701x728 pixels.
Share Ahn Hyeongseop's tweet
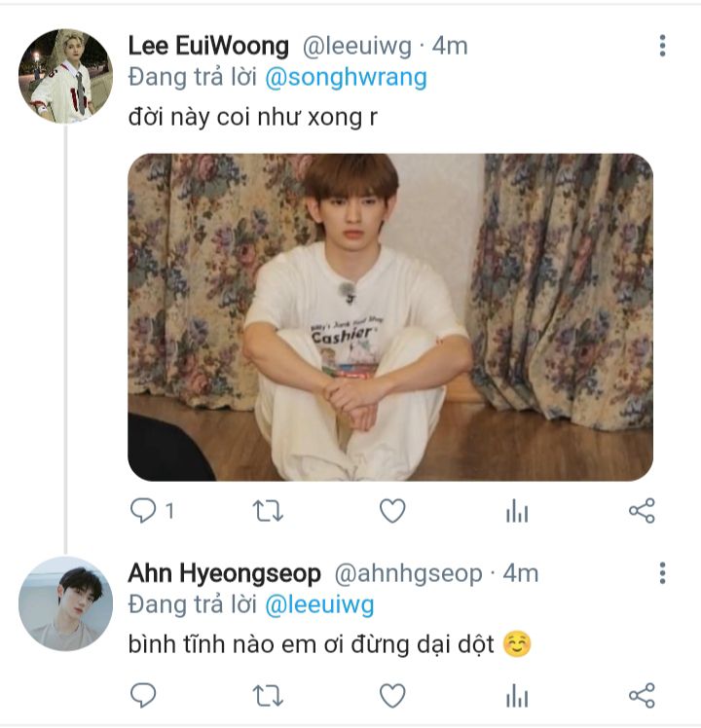pos(642,695)
